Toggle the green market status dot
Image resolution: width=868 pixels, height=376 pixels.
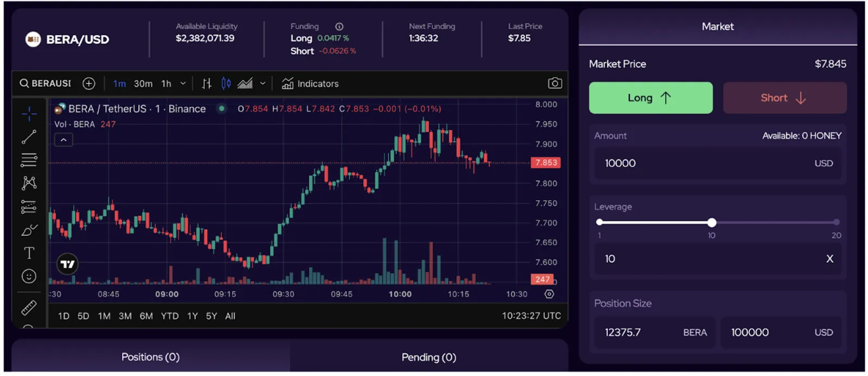[x=221, y=108]
